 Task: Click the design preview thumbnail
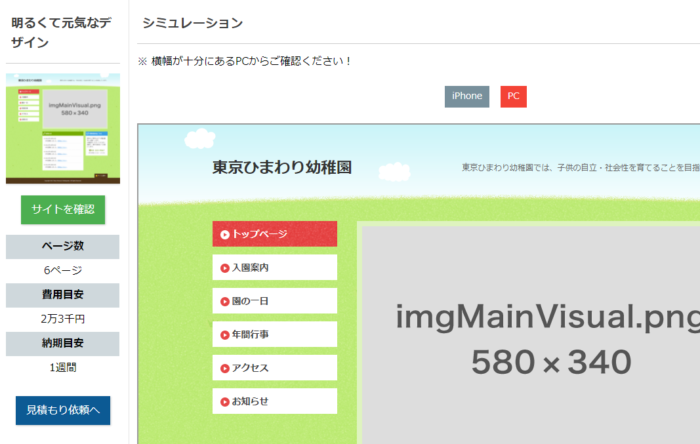click(x=63, y=128)
